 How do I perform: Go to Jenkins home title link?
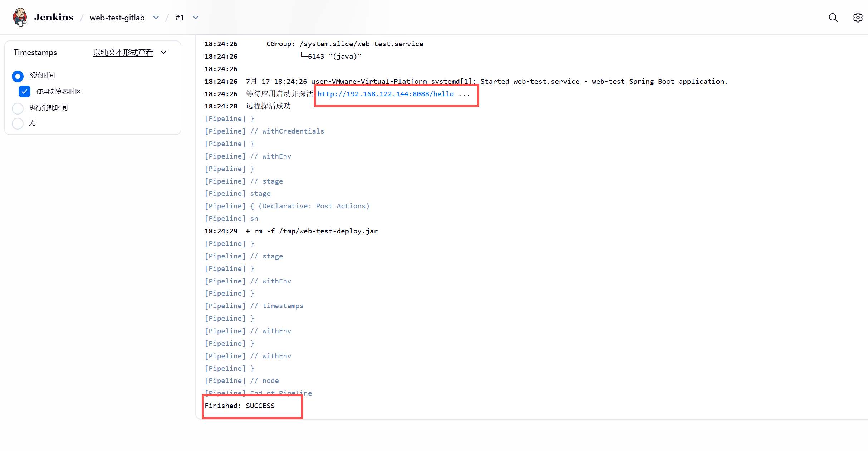pos(54,17)
